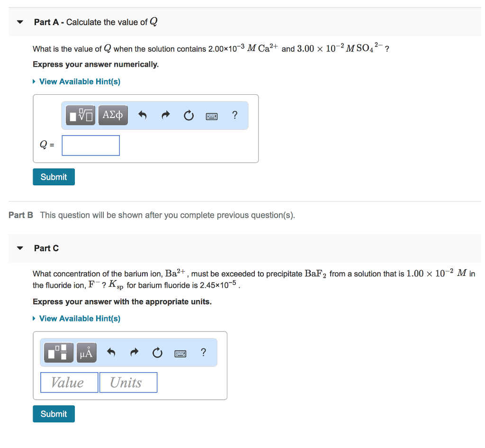Open help question mark in Part A toolbar

(x=235, y=115)
